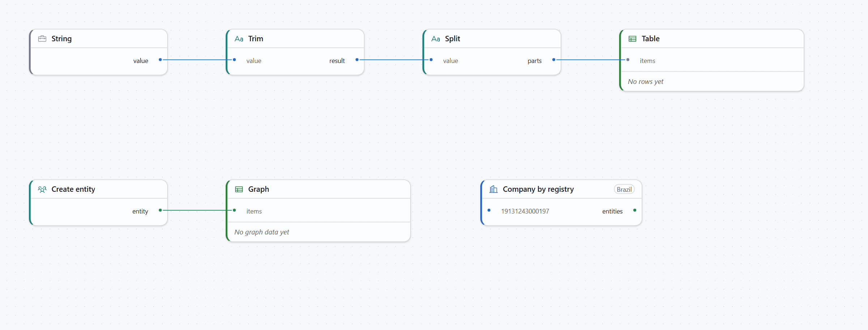The width and height of the screenshot is (868, 330).
Task: Click the Graph node list icon
Action: [239, 189]
